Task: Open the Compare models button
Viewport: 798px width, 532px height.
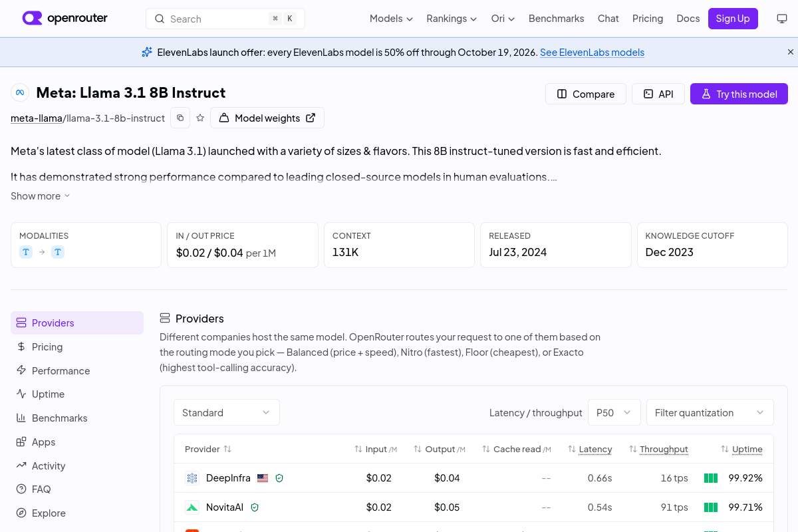Action: (586, 94)
